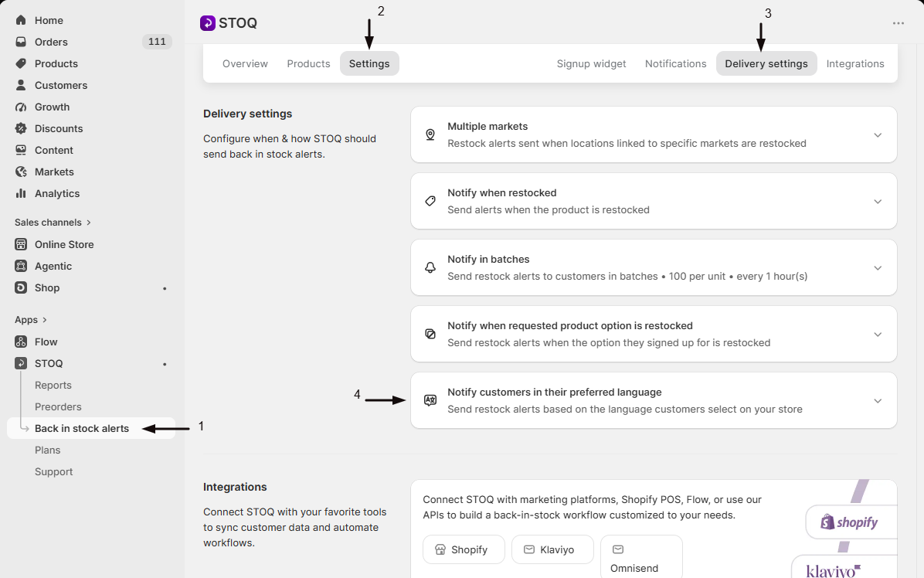Image resolution: width=924 pixels, height=578 pixels.
Task: Switch to the Products tab in STOQ
Action: pos(308,63)
